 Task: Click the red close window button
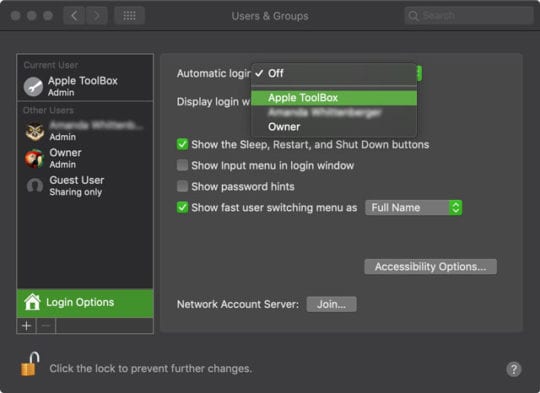[15, 16]
